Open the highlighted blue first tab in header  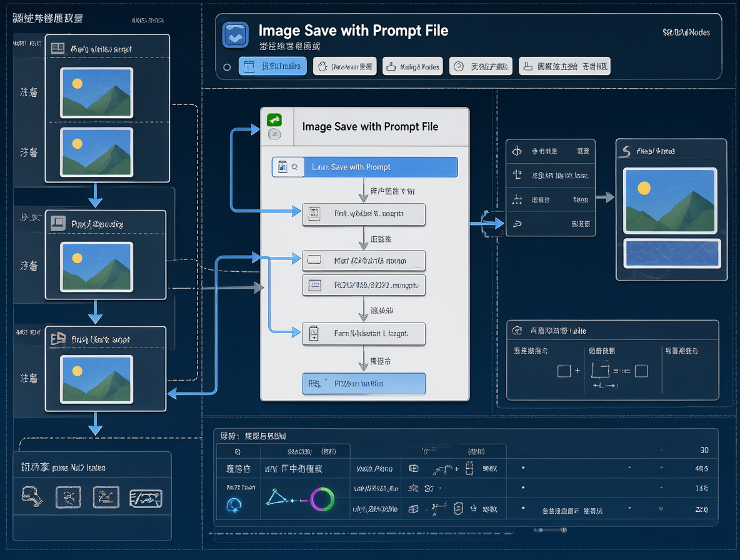click(x=272, y=66)
